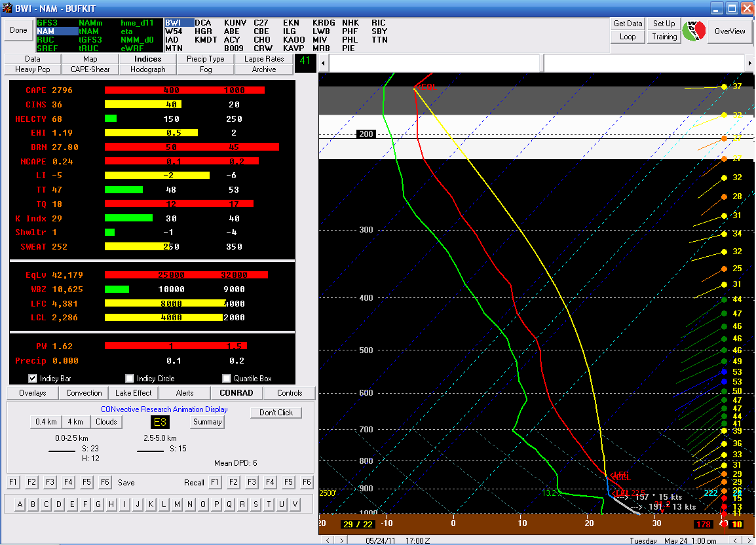Step back one hour at bottom left
Viewport: 756px width, 545px height.
328,540
